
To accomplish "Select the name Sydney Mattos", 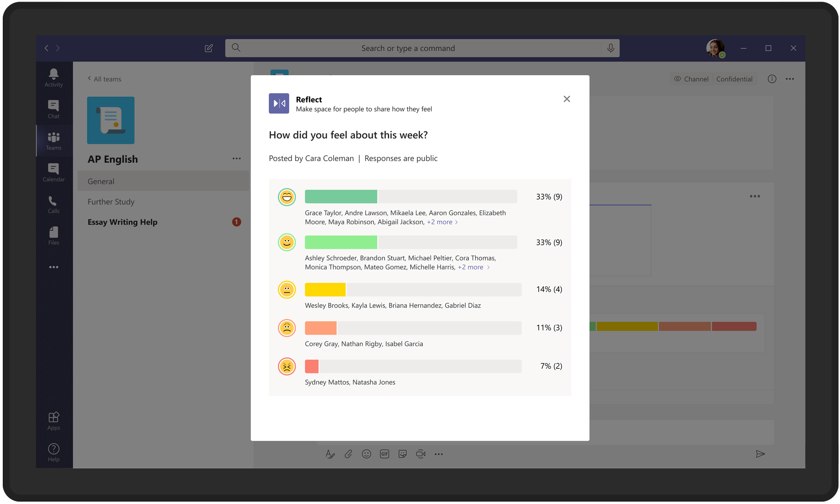I will pos(327,382).
